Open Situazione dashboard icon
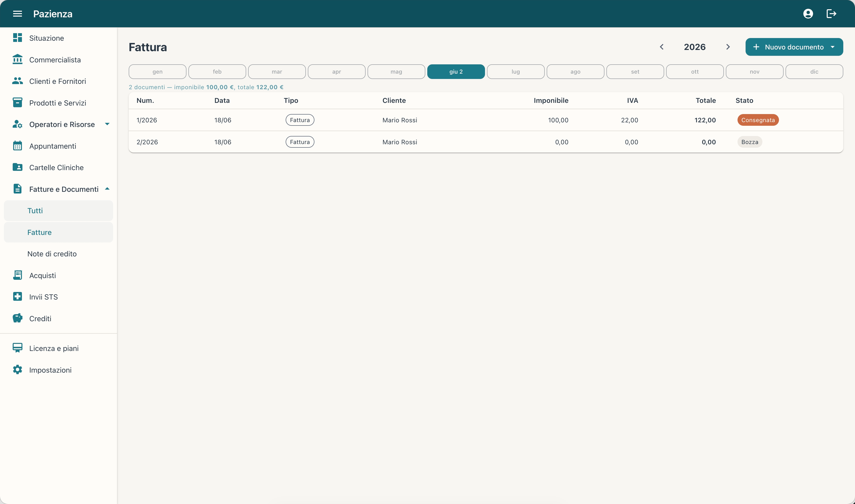The image size is (855, 504). tap(17, 38)
